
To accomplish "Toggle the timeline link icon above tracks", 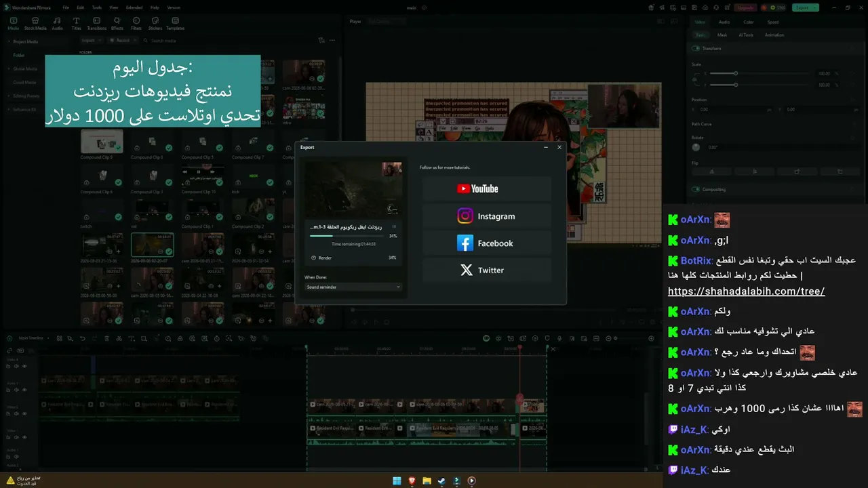I will 9,350.
